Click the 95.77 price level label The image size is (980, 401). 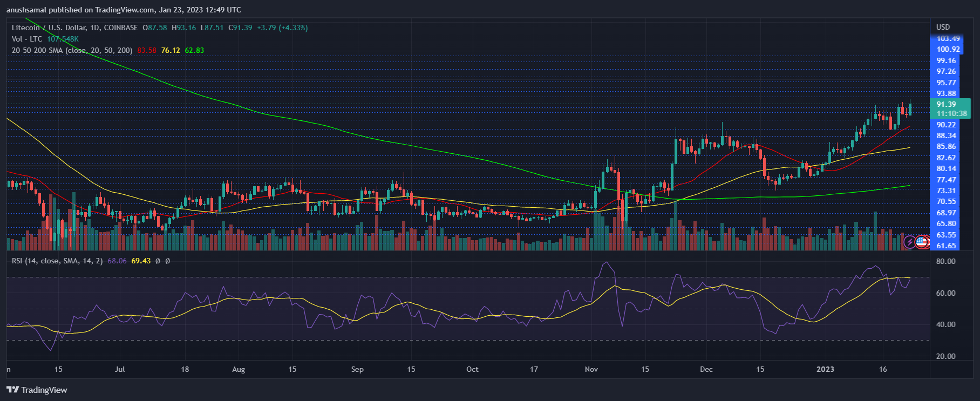[946, 83]
